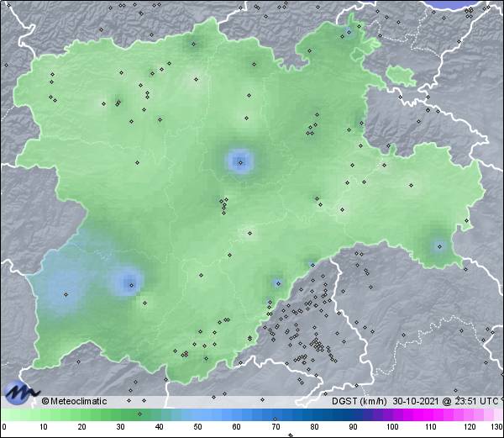Click the scale label 120

(x=470, y=427)
